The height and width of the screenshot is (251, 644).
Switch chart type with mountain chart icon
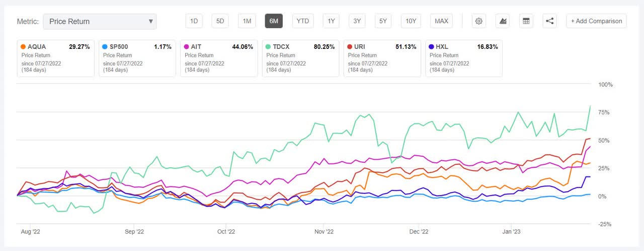(x=503, y=21)
